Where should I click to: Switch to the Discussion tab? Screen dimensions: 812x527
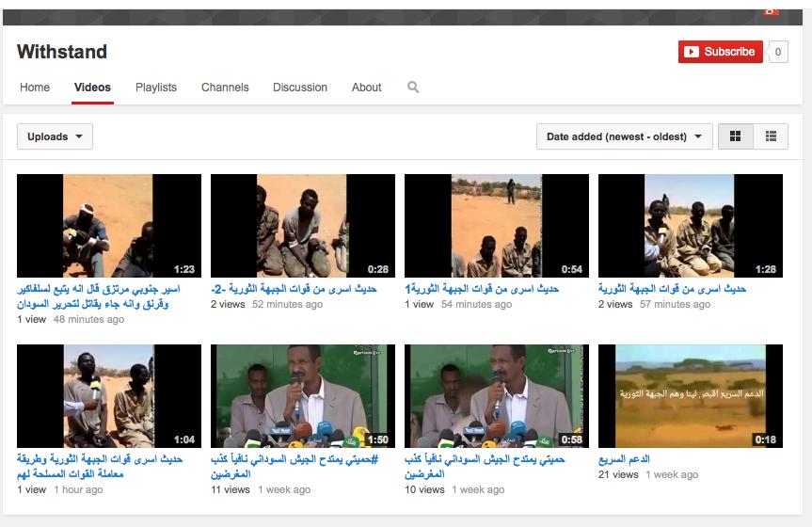(300, 88)
